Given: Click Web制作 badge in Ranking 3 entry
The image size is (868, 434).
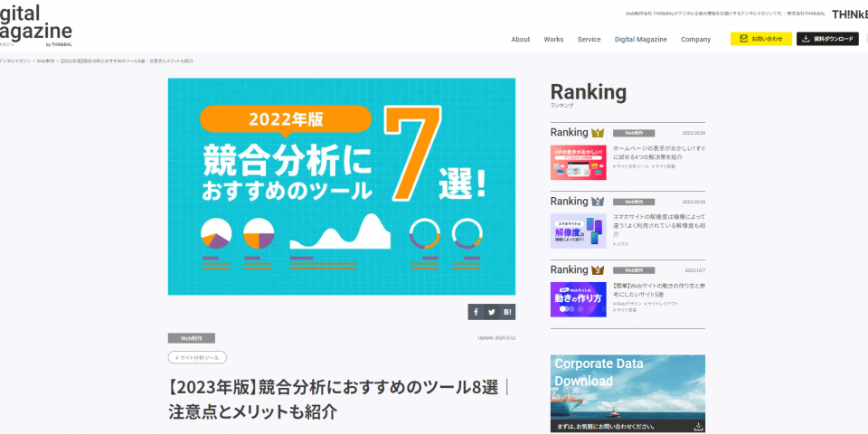Looking at the screenshot, I should click(634, 270).
